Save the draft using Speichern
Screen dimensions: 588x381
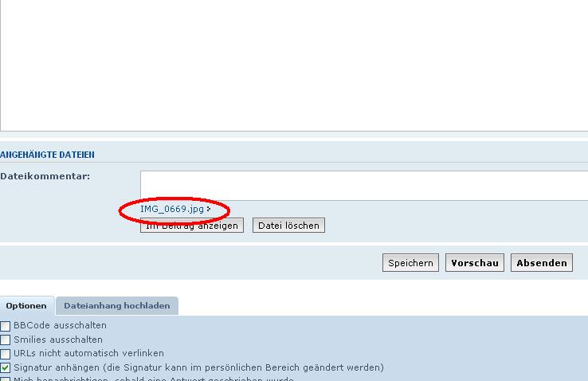point(410,263)
